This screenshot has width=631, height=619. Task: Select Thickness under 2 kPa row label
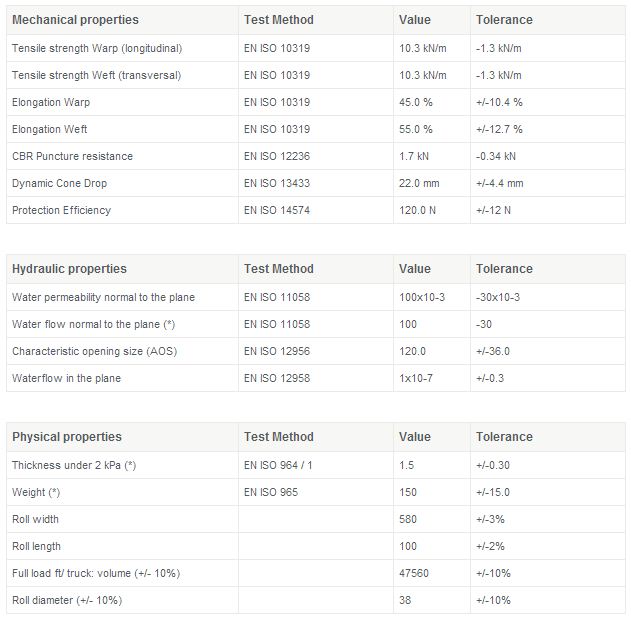pos(74,465)
